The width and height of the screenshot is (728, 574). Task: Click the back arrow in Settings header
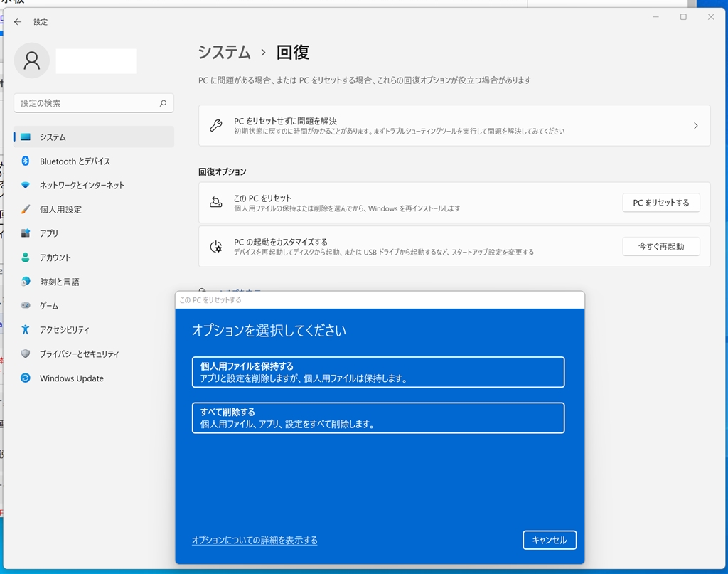point(18,22)
